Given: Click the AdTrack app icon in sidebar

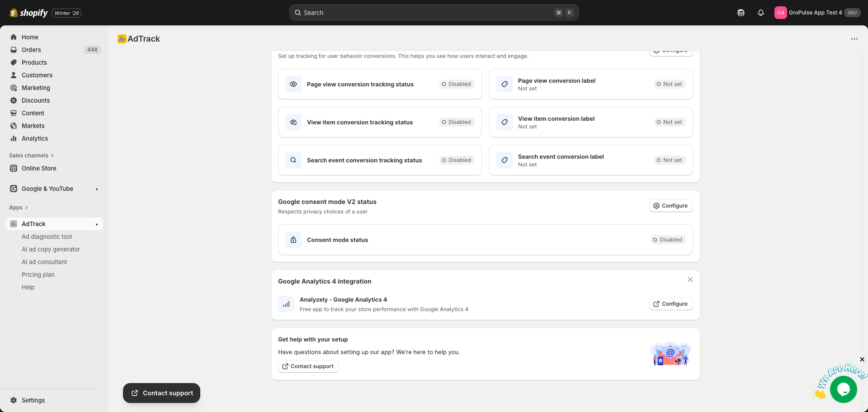Looking at the screenshot, I should (13, 223).
